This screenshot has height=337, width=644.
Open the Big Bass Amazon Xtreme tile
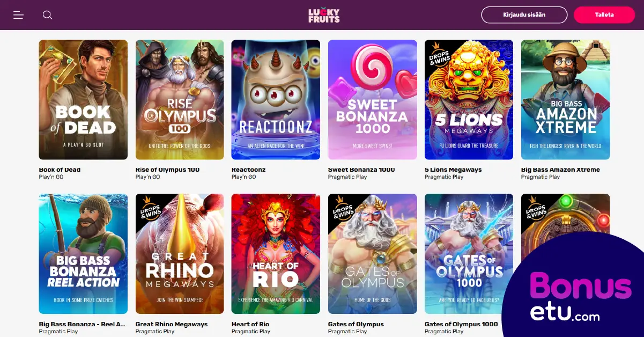click(566, 100)
